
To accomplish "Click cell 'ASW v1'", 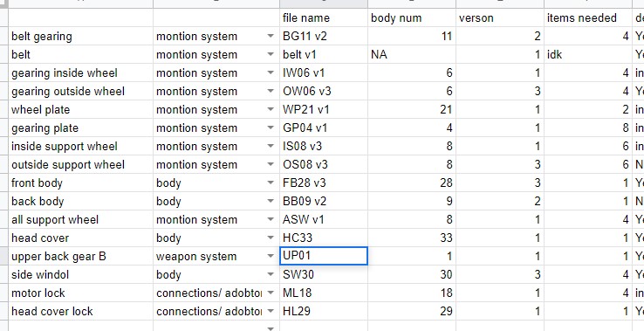I will pyautogui.click(x=324, y=219).
